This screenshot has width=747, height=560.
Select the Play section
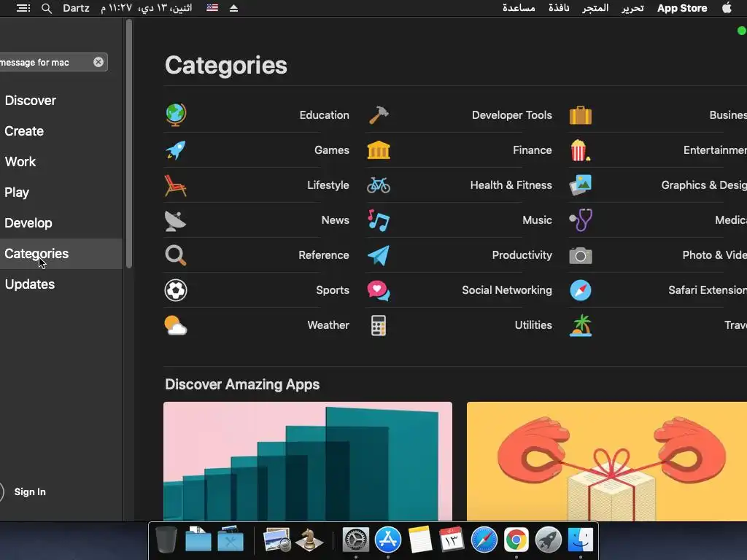(x=18, y=192)
